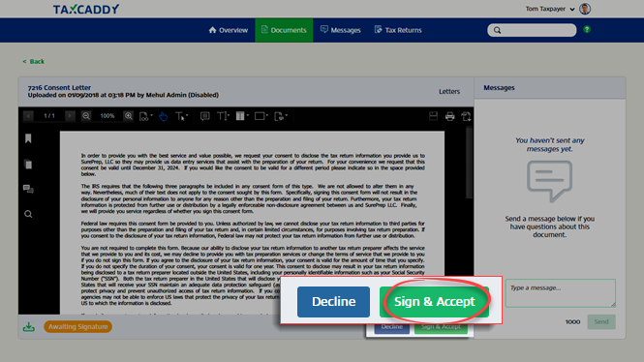This screenshot has width=644, height=362.
Task: Select the hand pan tool
Action: pos(164,116)
